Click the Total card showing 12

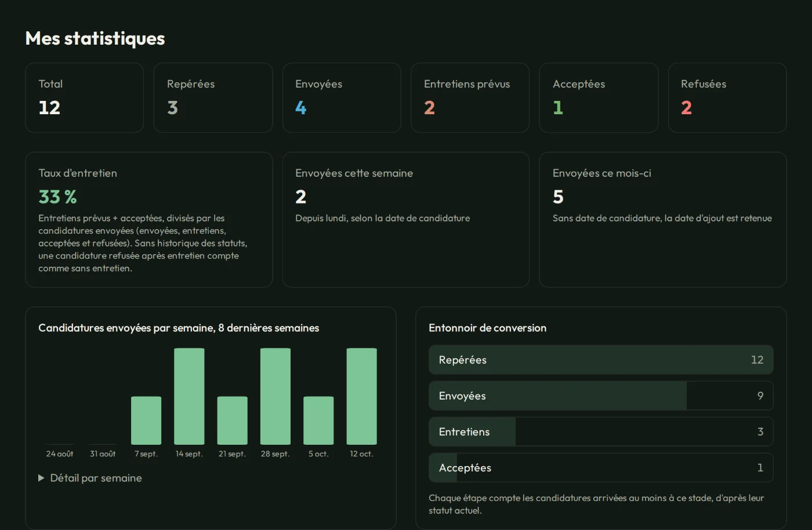click(x=85, y=97)
